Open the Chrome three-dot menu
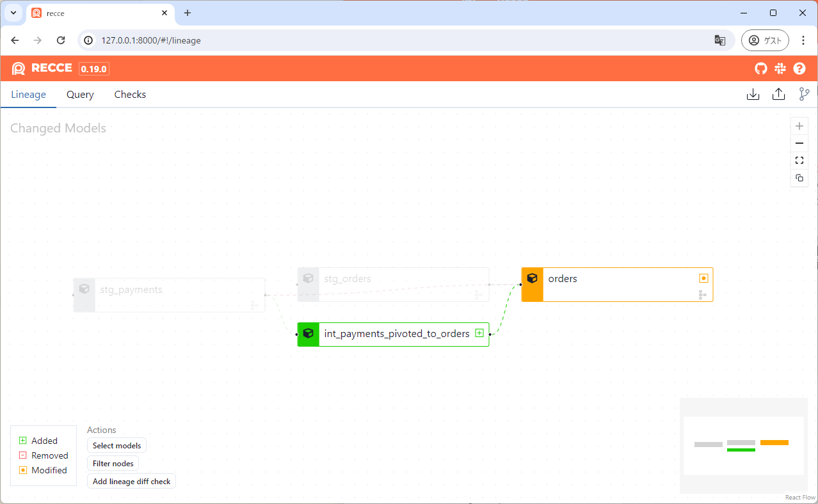Image resolution: width=818 pixels, height=504 pixels. tap(803, 40)
